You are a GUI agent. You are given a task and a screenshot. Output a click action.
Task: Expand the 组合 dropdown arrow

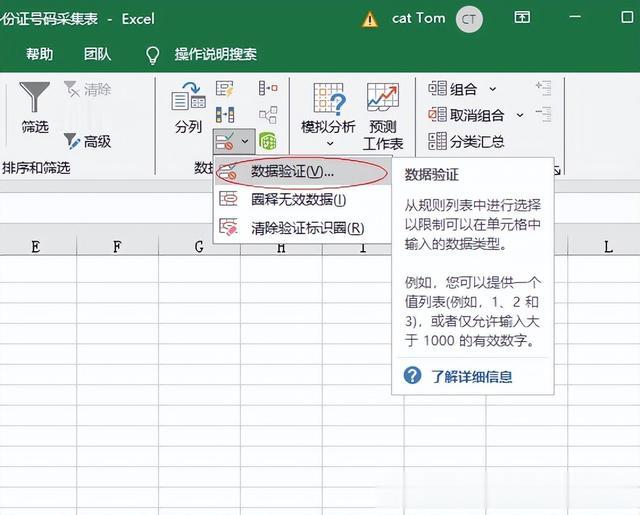point(493,89)
